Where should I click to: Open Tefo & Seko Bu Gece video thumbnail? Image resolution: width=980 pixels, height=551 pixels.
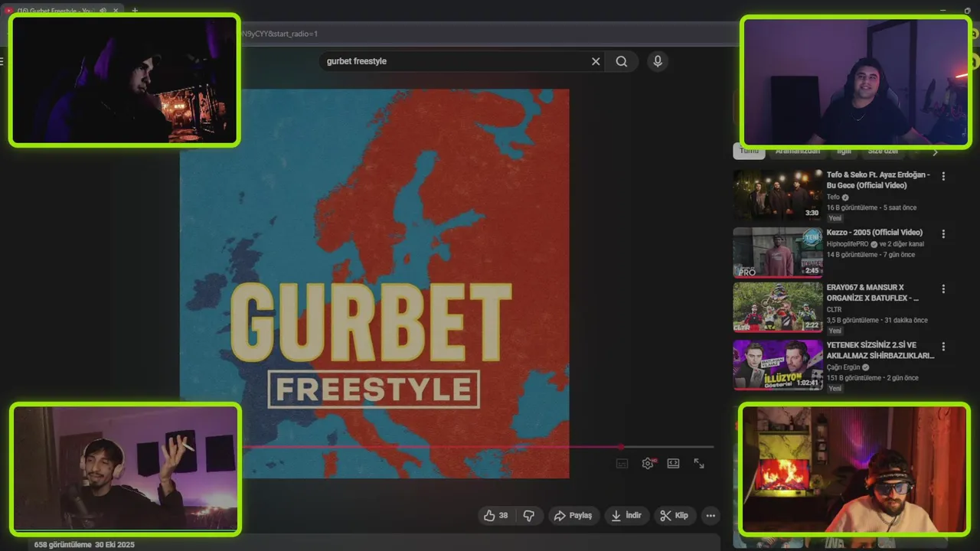click(x=778, y=194)
